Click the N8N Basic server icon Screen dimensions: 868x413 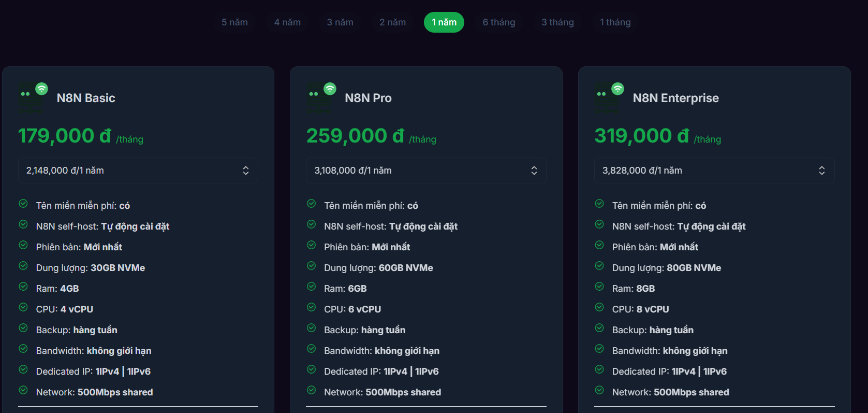(33, 97)
